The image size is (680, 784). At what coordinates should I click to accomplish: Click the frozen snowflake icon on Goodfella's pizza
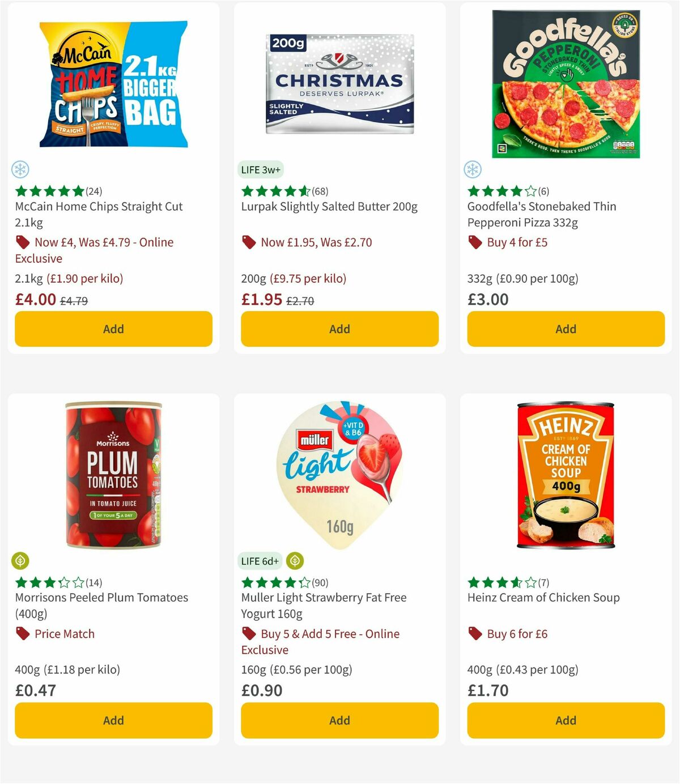(x=473, y=169)
